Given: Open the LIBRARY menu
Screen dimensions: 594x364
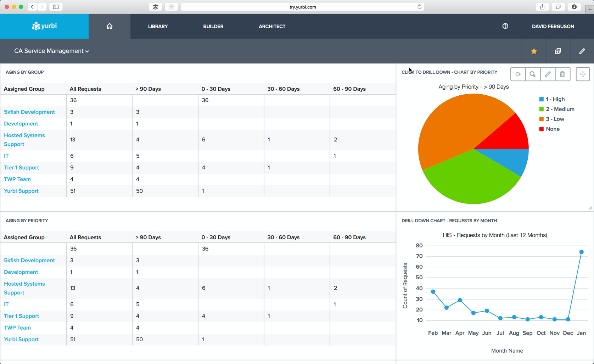Looking at the screenshot, I should [x=158, y=26].
